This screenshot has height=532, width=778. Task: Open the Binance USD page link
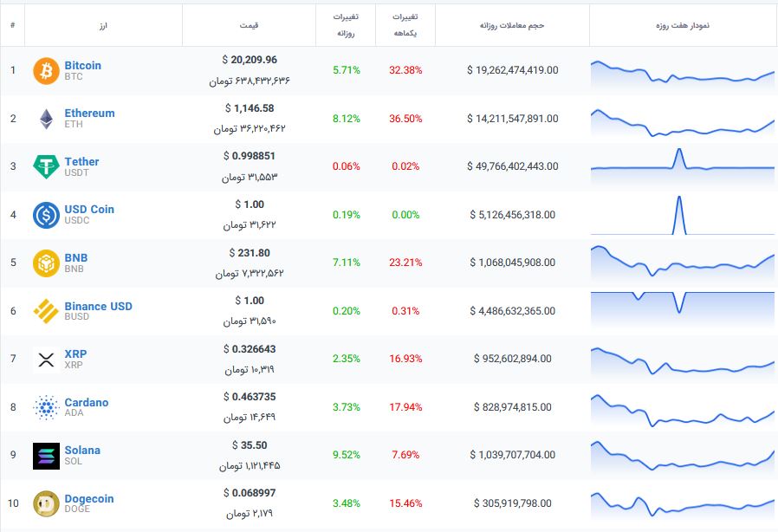pyautogui.click(x=98, y=306)
